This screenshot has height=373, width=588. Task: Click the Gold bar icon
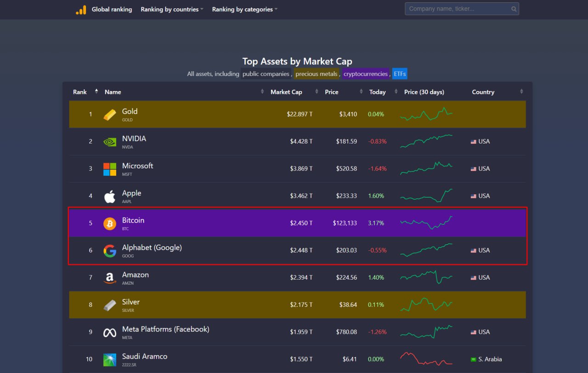click(110, 115)
